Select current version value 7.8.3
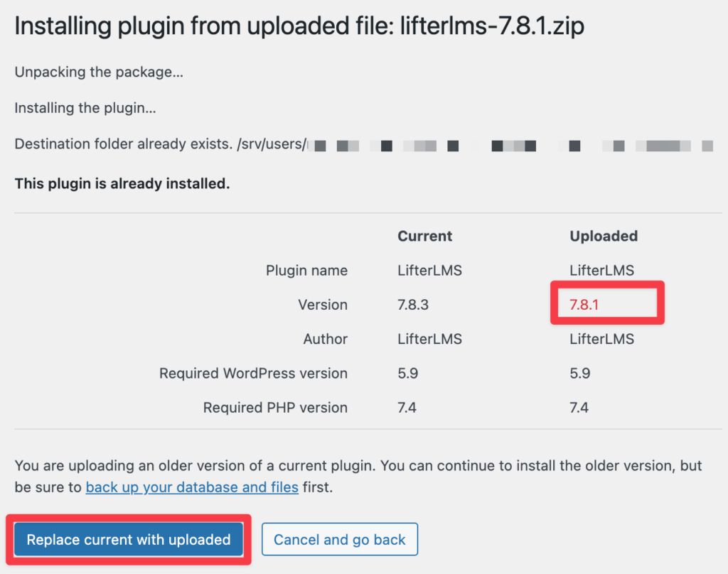The height and width of the screenshot is (574, 728). click(413, 304)
